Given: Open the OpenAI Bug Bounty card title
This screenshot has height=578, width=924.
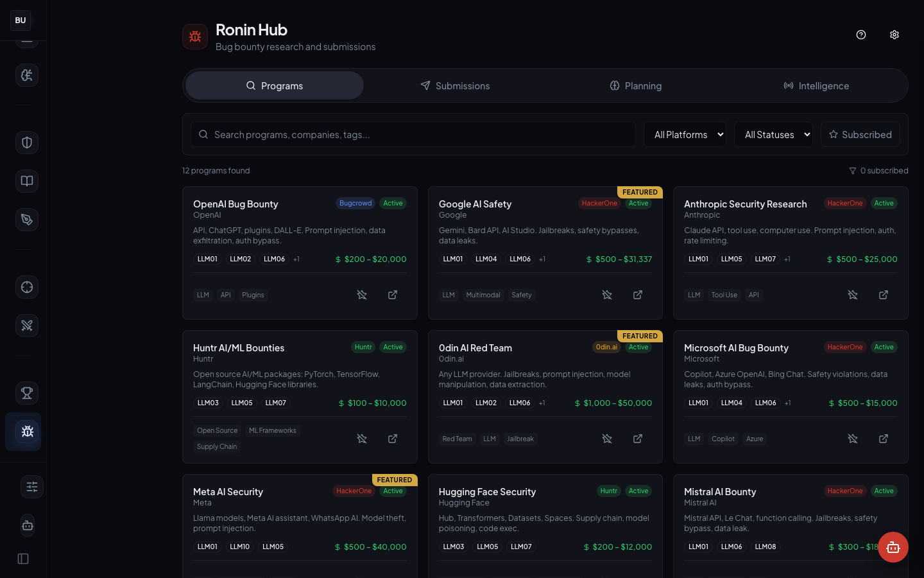Looking at the screenshot, I should tap(235, 204).
